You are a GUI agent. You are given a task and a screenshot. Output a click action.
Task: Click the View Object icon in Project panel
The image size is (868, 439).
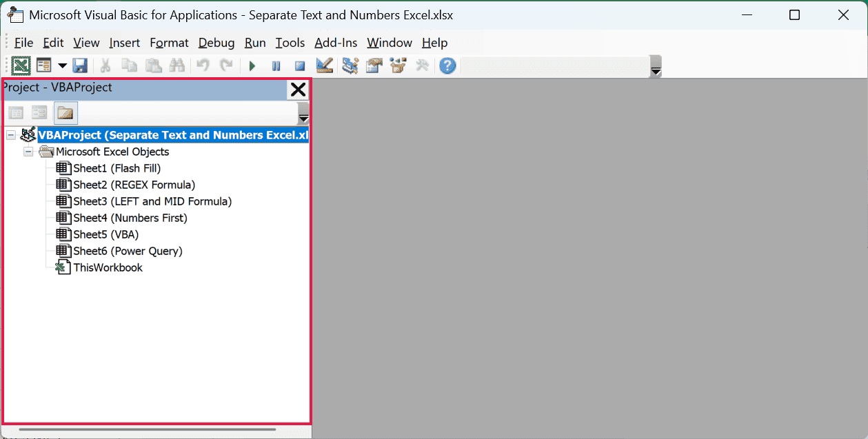click(x=39, y=112)
